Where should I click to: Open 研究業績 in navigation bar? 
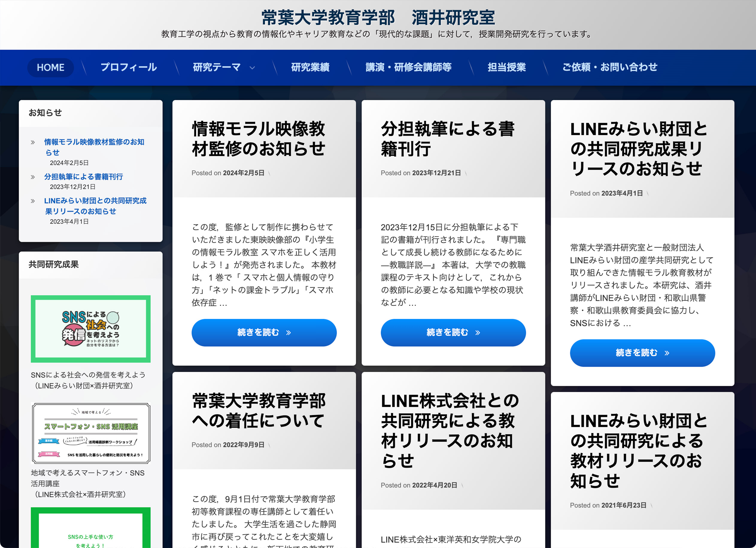click(310, 68)
